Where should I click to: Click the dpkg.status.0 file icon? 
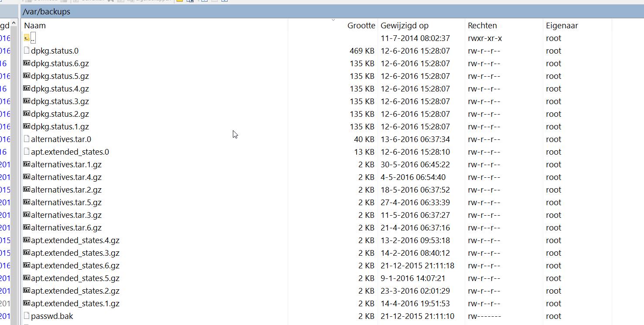pos(27,51)
